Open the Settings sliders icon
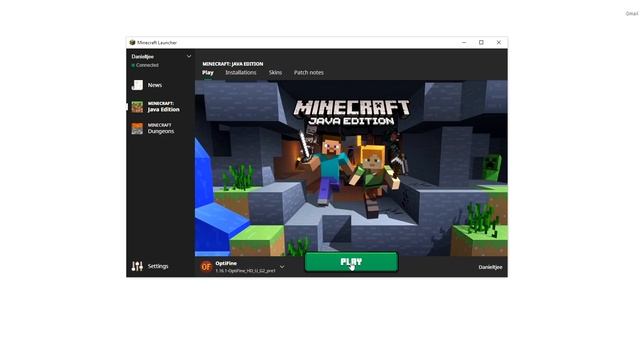 pos(137,266)
